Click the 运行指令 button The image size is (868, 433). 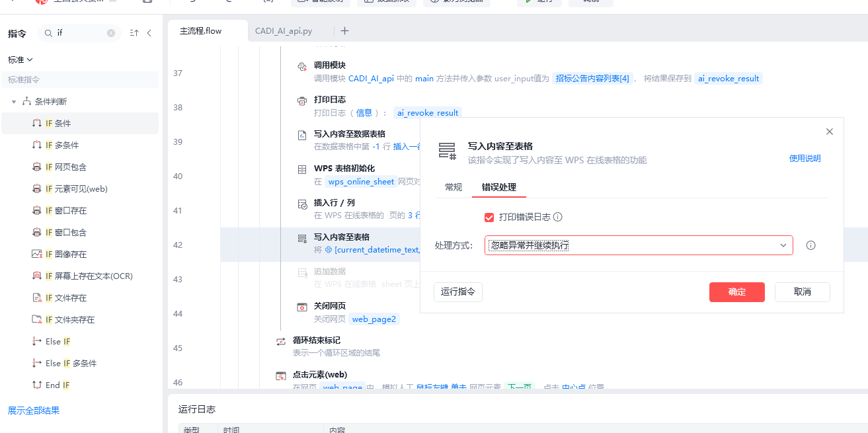click(x=458, y=292)
